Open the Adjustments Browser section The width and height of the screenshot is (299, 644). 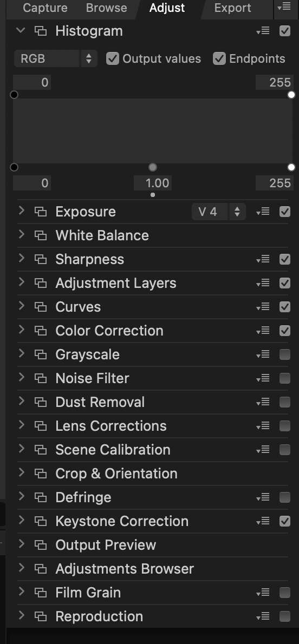tap(125, 569)
